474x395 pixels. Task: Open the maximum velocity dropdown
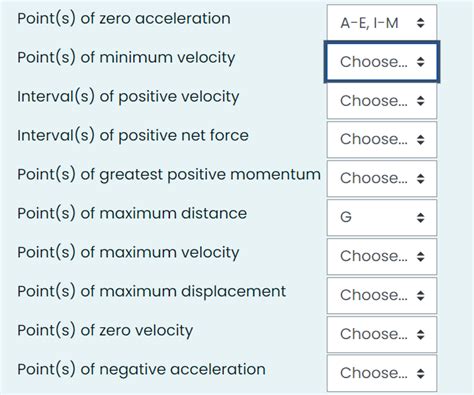point(382,256)
